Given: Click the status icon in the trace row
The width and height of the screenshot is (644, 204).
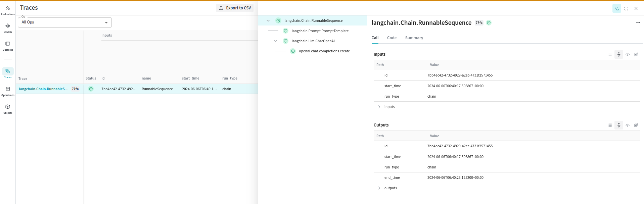Looking at the screenshot, I should tap(91, 89).
